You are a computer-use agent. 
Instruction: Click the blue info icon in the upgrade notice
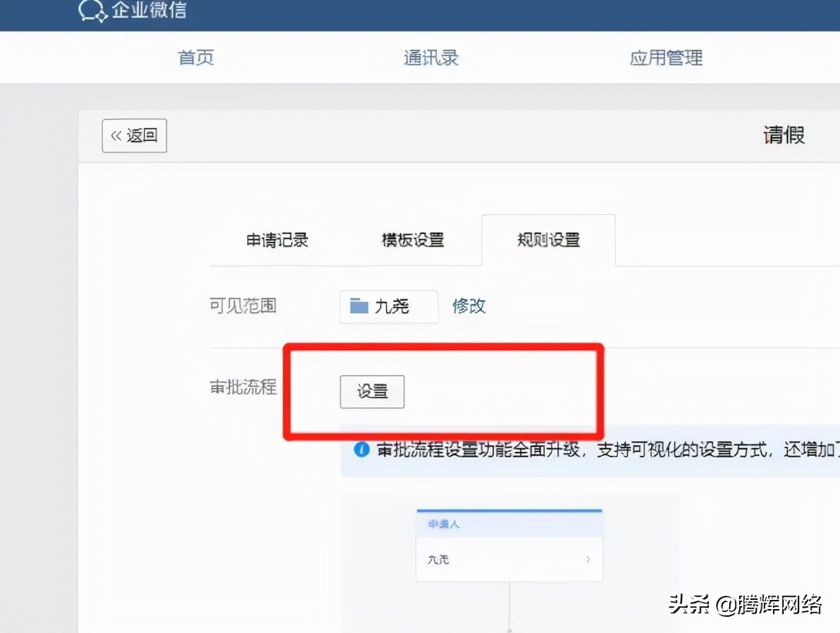[x=361, y=449]
